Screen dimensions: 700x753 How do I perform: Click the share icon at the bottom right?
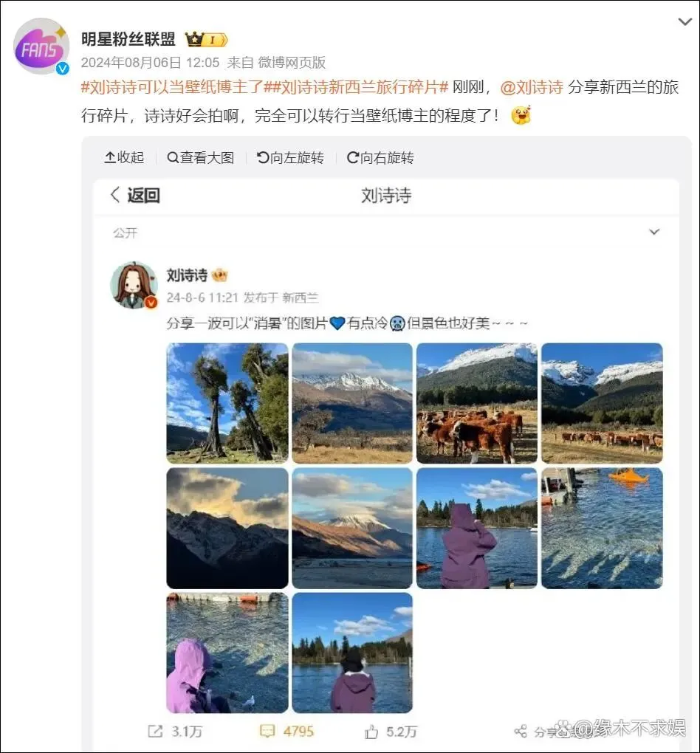coord(521,732)
